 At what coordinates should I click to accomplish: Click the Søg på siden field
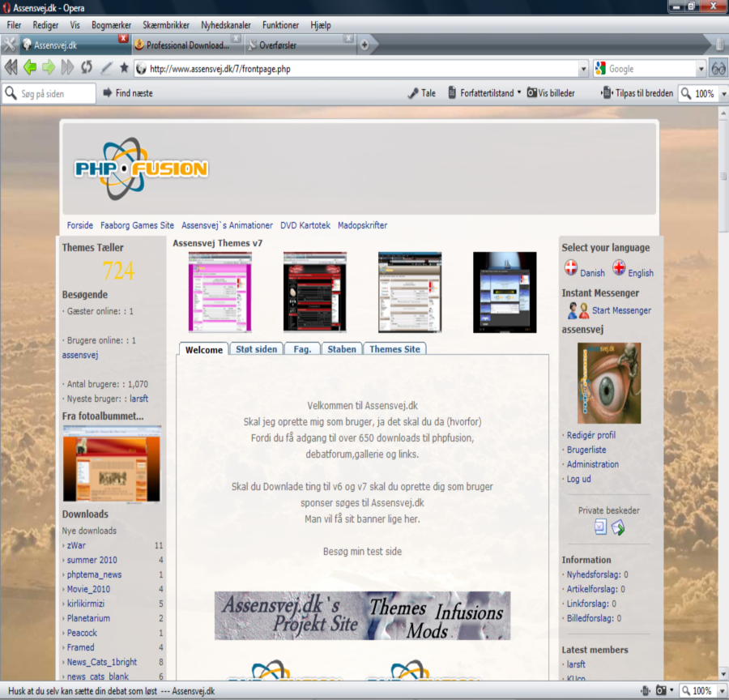pos(49,93)
